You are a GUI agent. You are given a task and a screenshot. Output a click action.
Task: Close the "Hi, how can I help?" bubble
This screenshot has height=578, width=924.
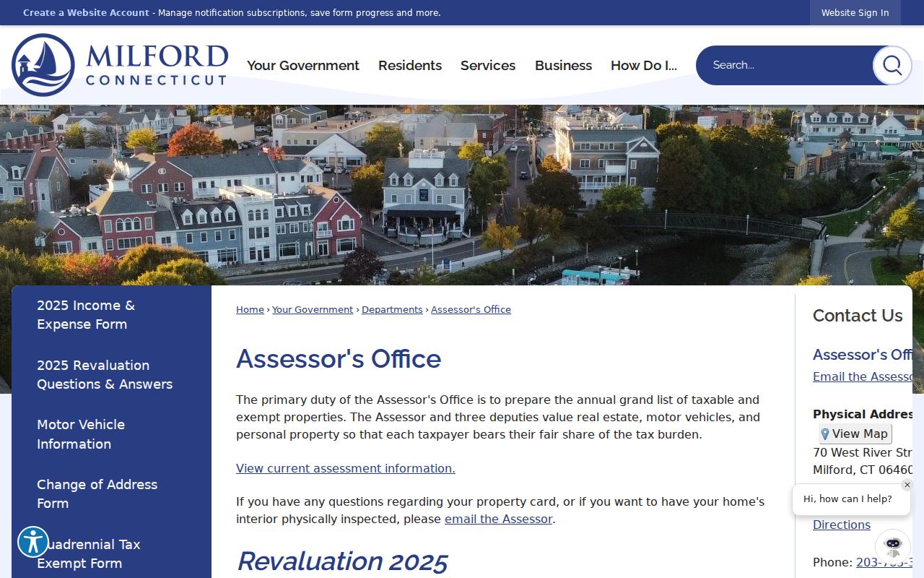(x=907, y=485)
